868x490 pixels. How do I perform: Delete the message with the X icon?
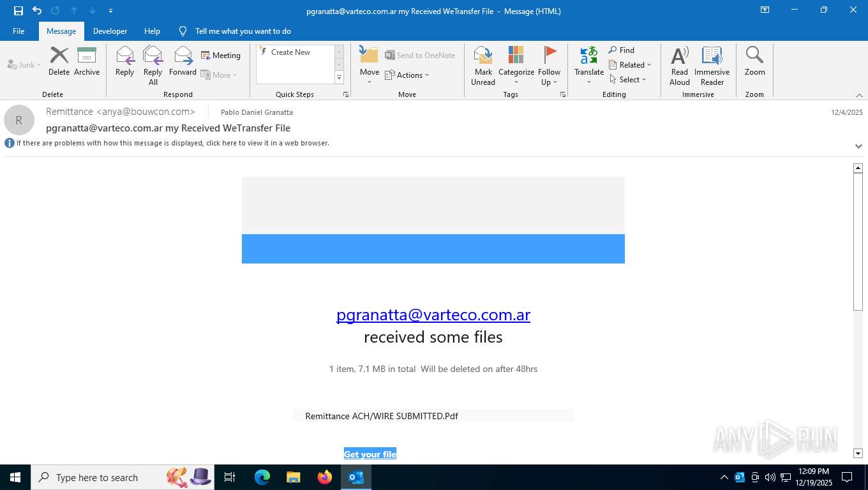[59, 61]
